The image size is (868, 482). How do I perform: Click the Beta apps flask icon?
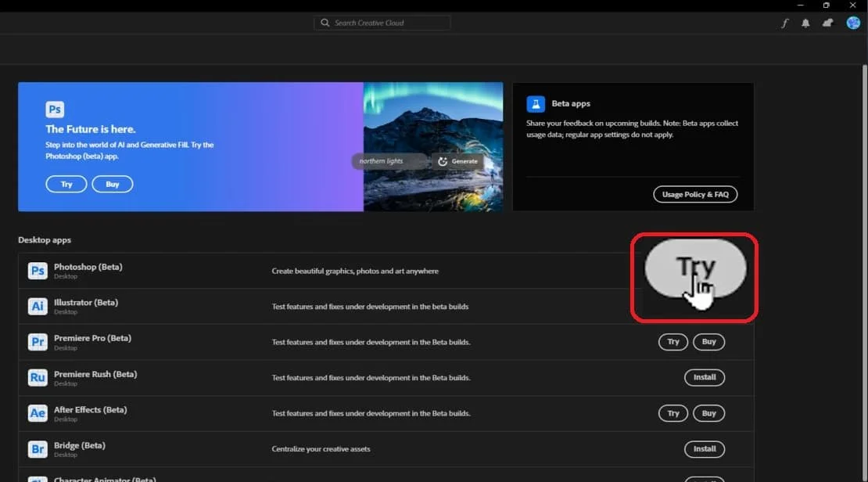[536, 103]
